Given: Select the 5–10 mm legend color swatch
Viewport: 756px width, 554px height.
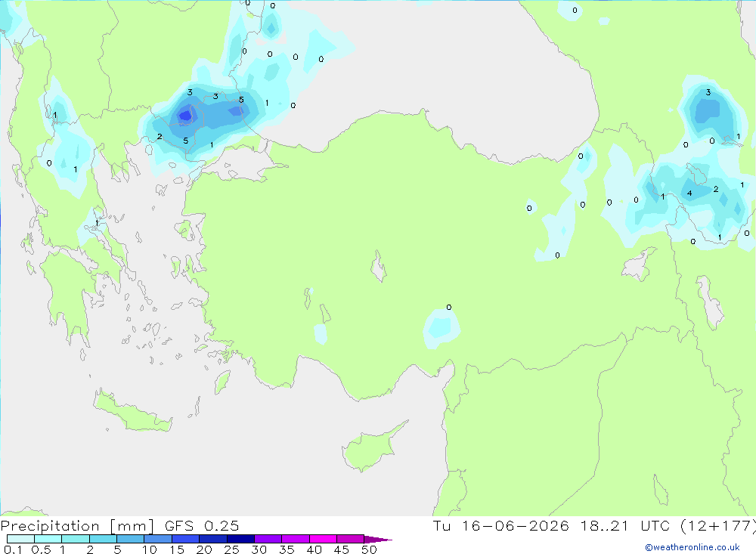Looking at the screenshot, I should click(131, 539).
